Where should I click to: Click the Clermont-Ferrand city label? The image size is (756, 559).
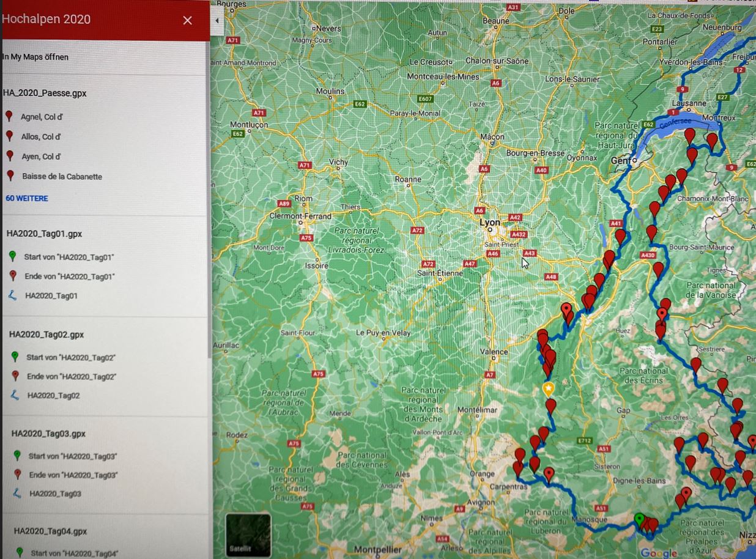point(300,217)
